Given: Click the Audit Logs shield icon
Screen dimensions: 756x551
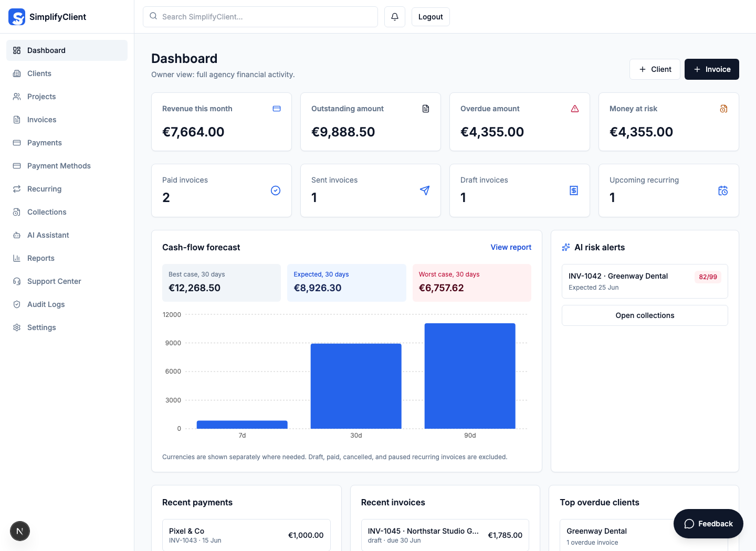Looking at the screenshot, I should [x=17, y=304].
